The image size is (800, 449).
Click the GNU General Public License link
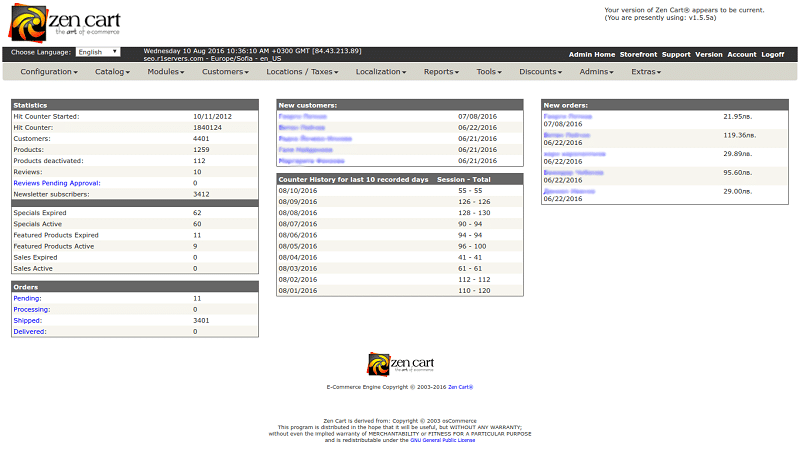click(442, 440)
